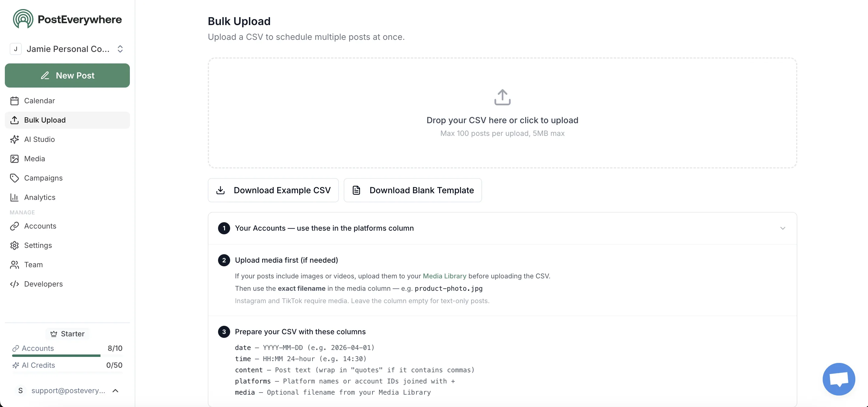Click the New Post button
Screen dimensions: 868x407
click(67, 75)
